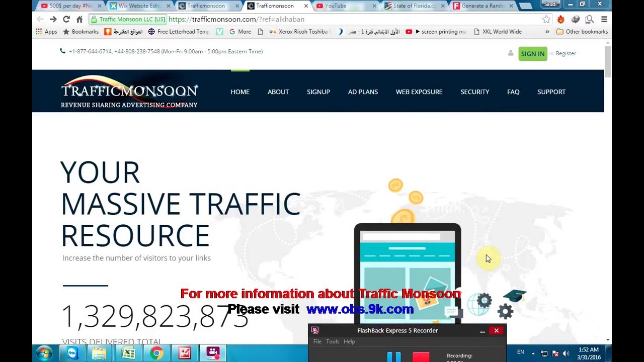
Task: Open the green V bookmark icon
Action: pos(219,32)
